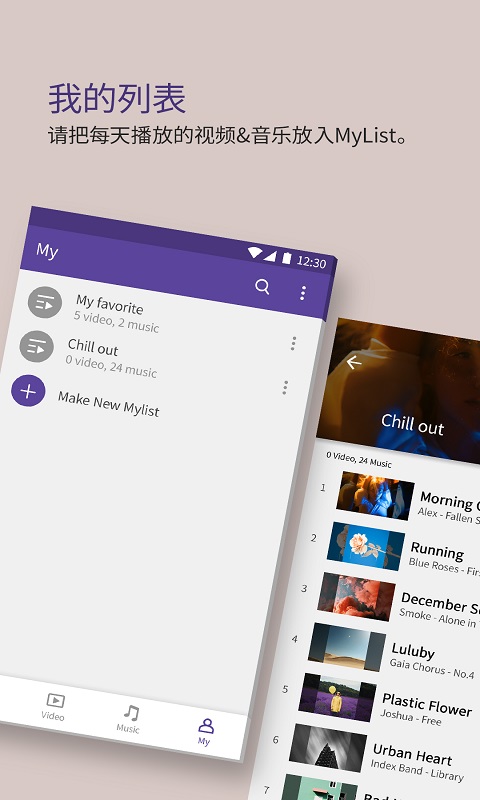Screen dimensions: 480x800
Task: Open options dots for Chill out row
Action: click(285, 387)
